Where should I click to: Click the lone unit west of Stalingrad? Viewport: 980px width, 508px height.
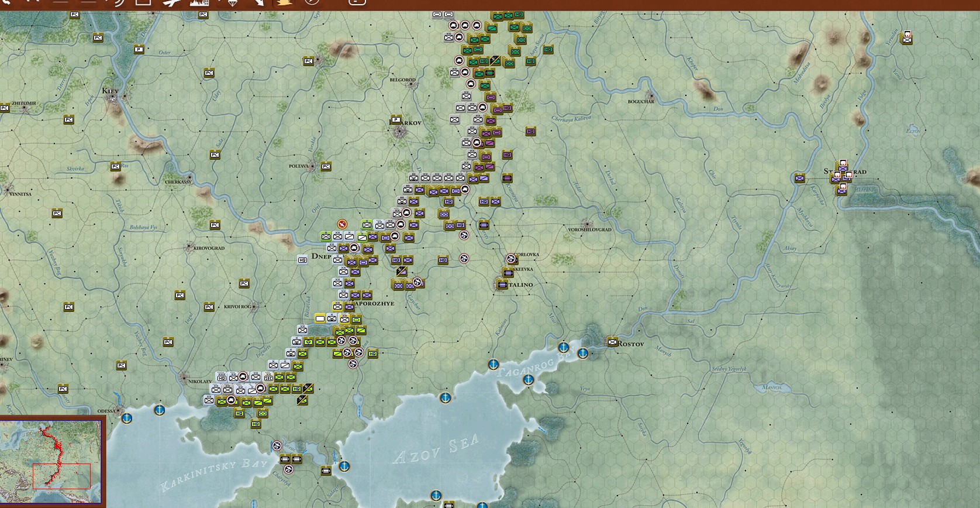[799, 178]
